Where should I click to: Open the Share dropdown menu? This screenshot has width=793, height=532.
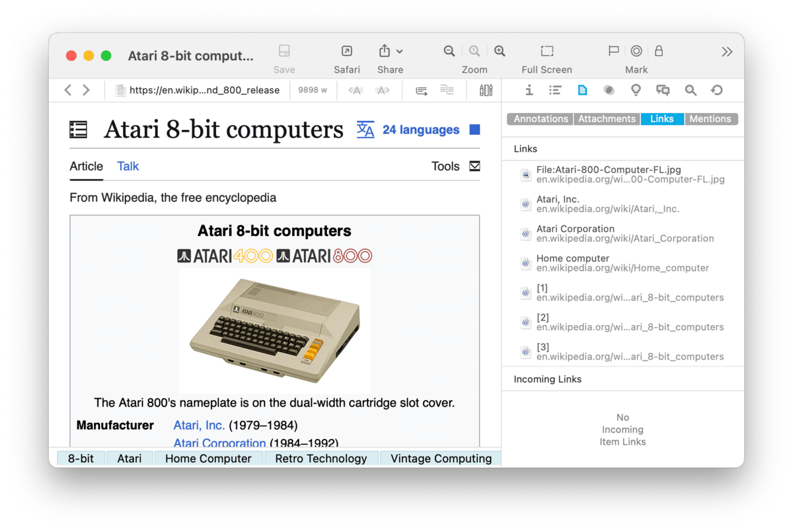(390, 52)
